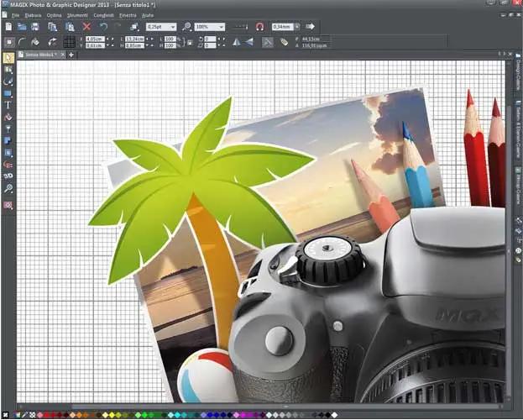Open the Elabora menu
This screenshot has width=523, height=420.
(x=33, y=15)
